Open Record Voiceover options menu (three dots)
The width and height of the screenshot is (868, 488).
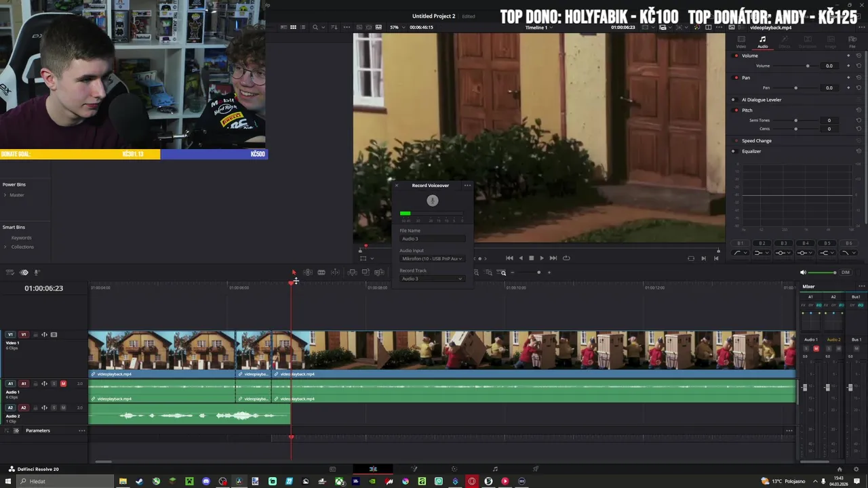tap(467, 185)
